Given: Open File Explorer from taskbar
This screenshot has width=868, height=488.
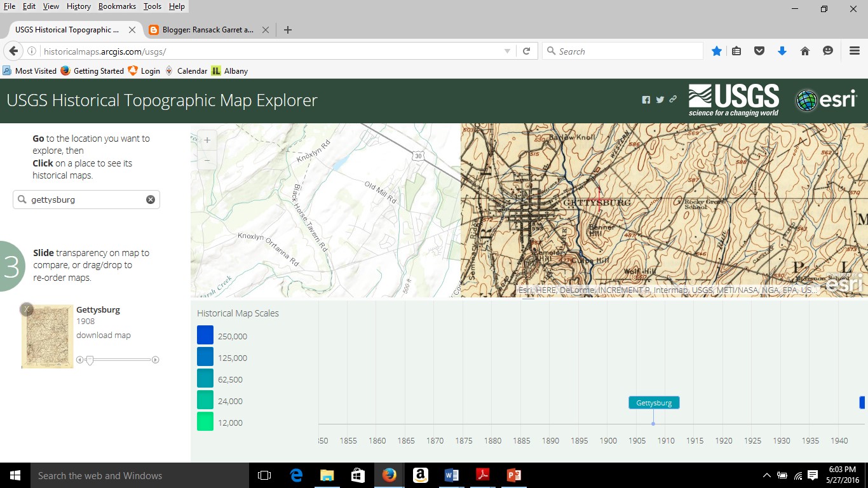Looking at the screenshot, I should click(327, 475).
